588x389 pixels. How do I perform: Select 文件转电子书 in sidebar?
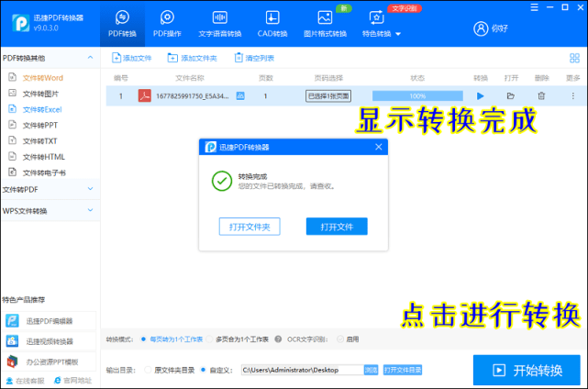point(44,172)
